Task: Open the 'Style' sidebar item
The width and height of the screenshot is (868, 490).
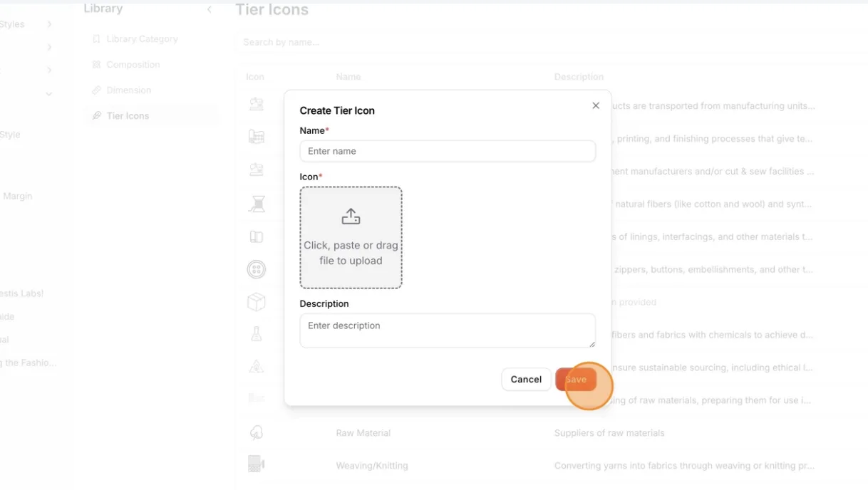Action: point(10,135)
